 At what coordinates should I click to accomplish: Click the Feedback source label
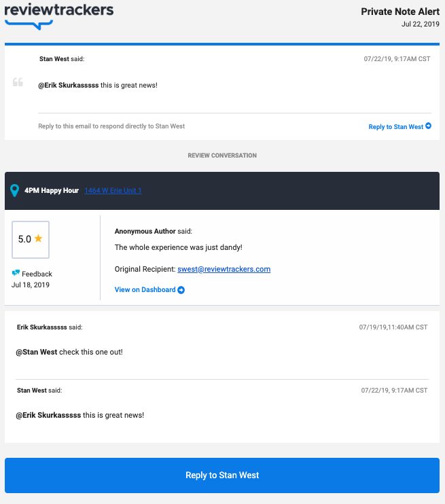point(37,274)
